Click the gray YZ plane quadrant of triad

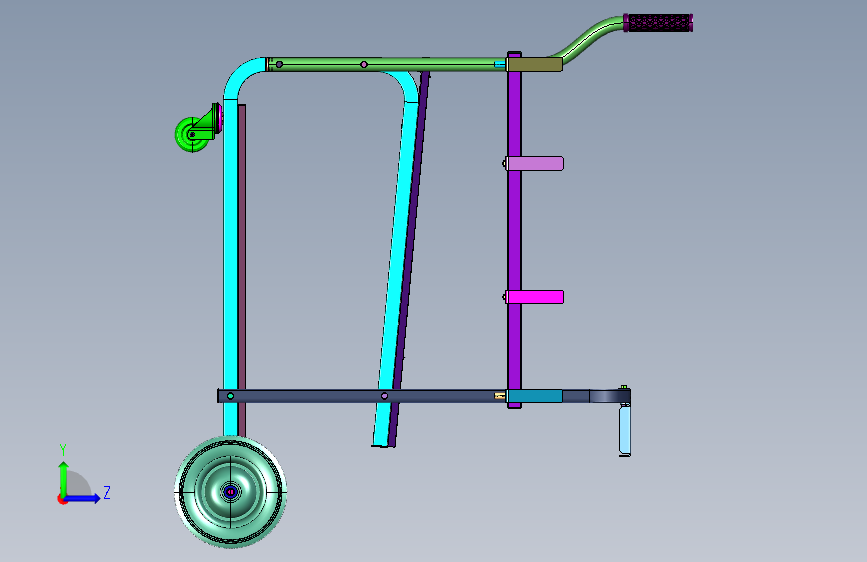tap(77, 485)
